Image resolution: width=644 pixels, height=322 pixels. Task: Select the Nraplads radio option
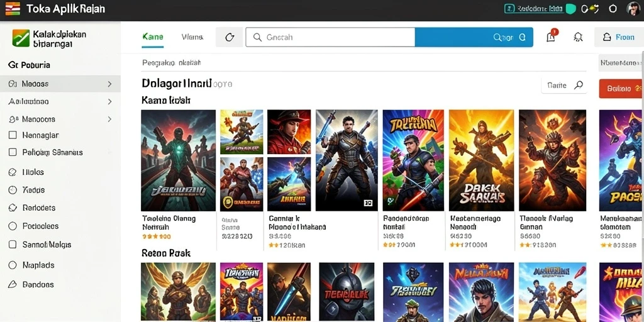pyautogui.click(x=13, y=265)
